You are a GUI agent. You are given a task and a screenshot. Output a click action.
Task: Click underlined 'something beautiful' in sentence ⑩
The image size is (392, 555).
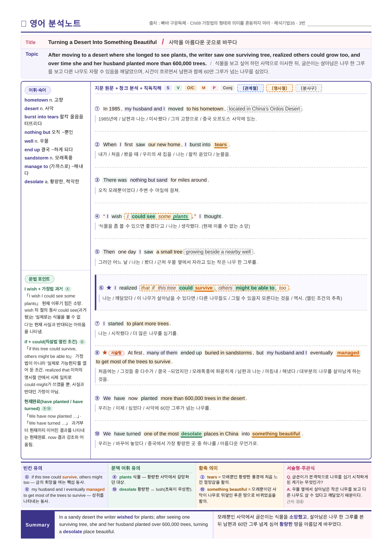pyautogui.click(x=276, y=434)
